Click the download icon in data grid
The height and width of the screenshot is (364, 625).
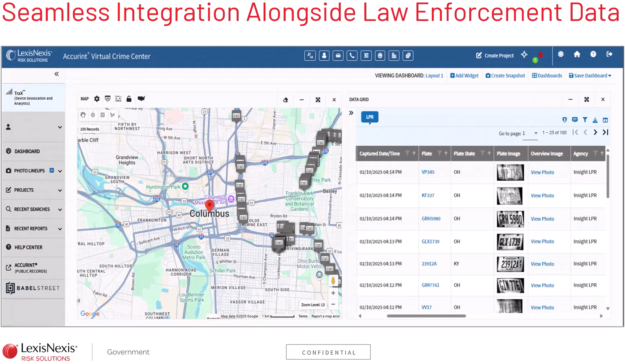point(595,120)
